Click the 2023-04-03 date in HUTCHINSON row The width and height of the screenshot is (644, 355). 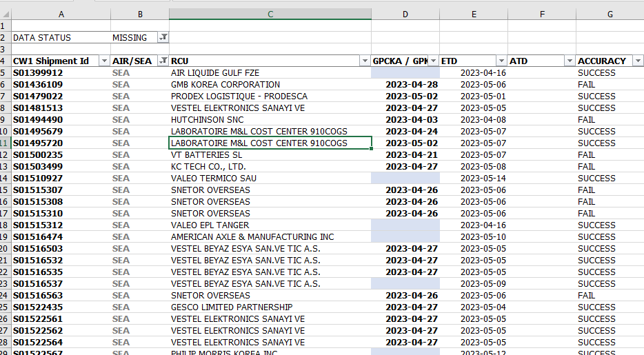point(405,119)
